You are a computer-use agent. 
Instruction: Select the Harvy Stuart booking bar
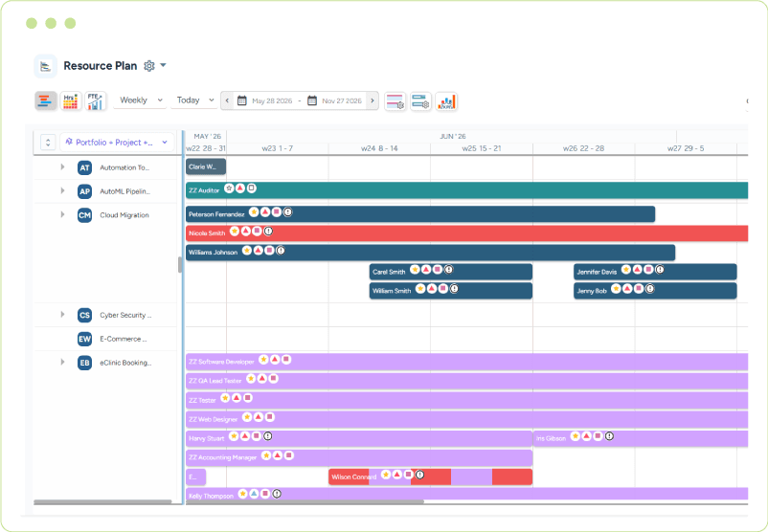pos(359,438)
